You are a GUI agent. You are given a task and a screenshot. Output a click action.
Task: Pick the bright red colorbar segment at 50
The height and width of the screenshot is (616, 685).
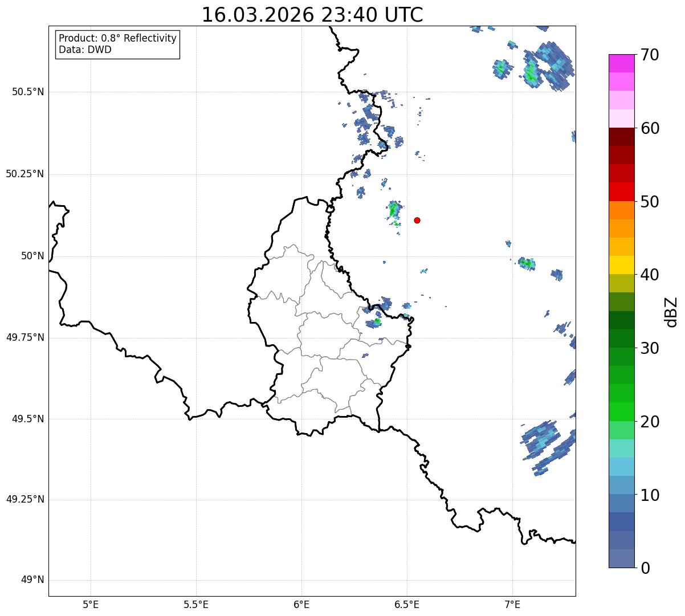point(621,192)
